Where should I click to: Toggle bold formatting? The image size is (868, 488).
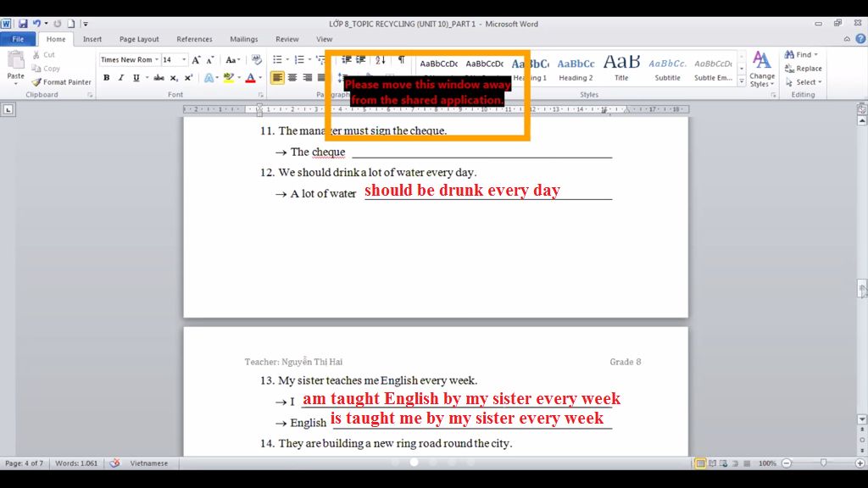click(x=106, y=78)
